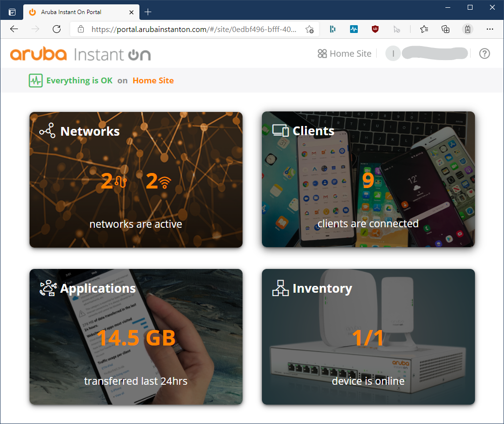Open the pulse monitor extension icon
This screenshot has height=424, width=504.
(354, 29)
